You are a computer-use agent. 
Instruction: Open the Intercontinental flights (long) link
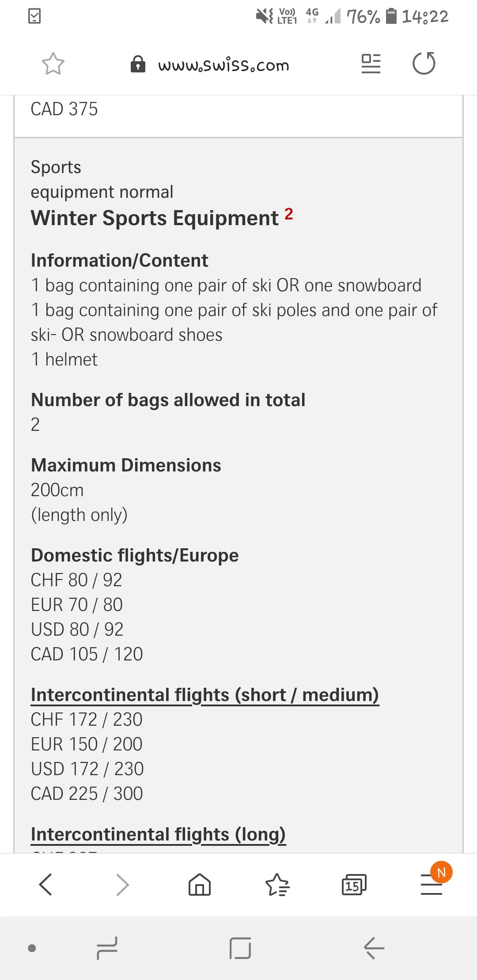(158, 834)
